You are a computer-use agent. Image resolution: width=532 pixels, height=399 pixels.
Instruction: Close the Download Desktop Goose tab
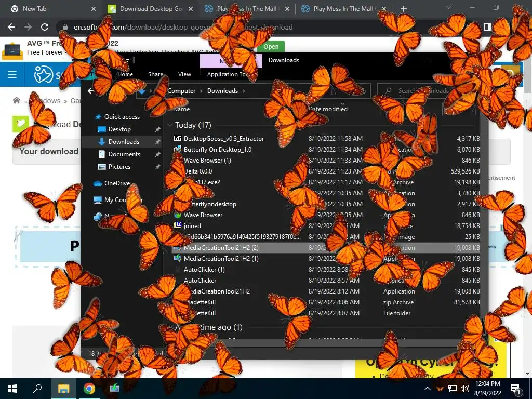point(191,9)
